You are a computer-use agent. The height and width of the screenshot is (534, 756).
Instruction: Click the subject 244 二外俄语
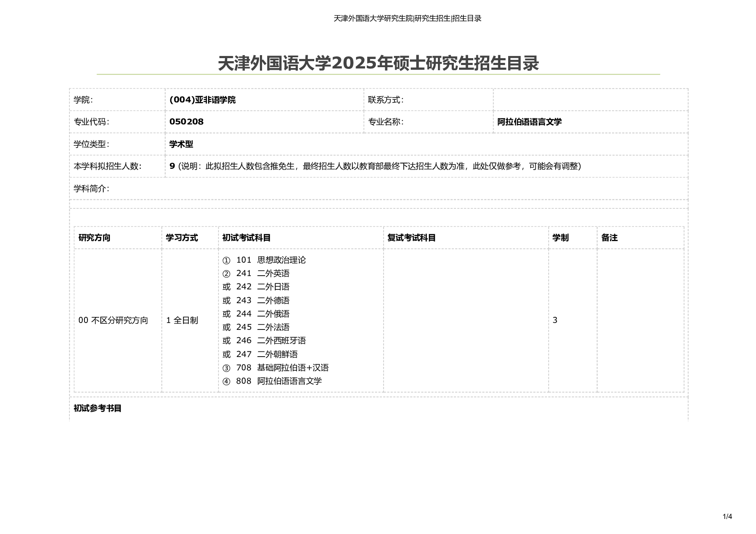(263, 314)
